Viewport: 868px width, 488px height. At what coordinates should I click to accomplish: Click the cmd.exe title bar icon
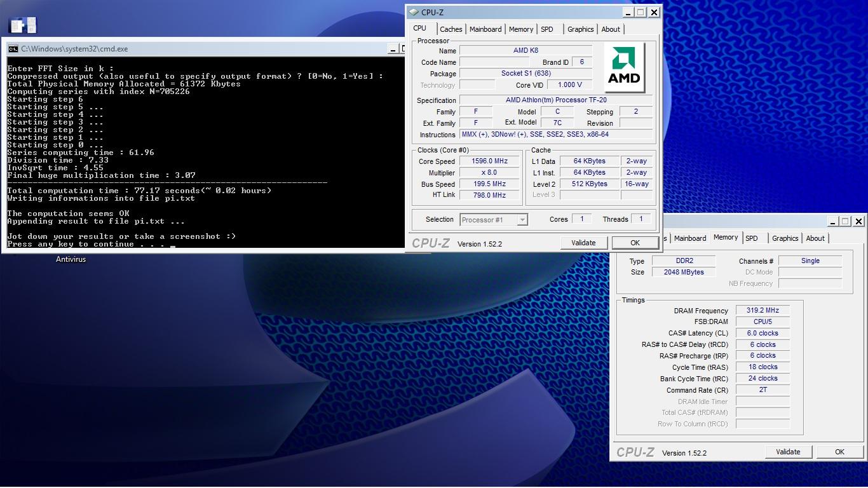[13, 49]
